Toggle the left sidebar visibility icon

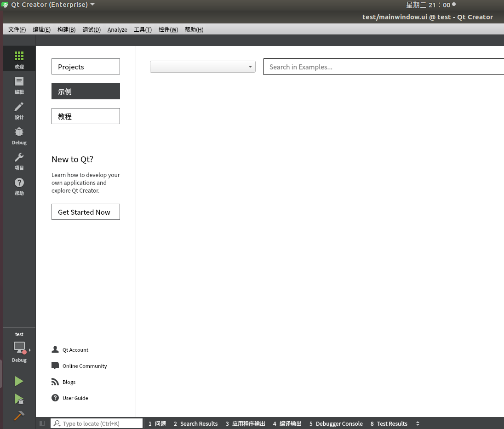pos(42,423)
